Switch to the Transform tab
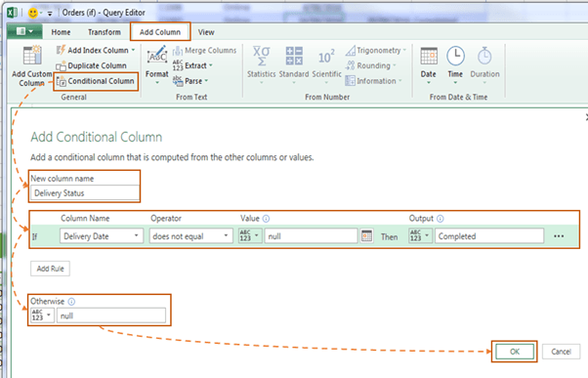 [x=105, y=32]
